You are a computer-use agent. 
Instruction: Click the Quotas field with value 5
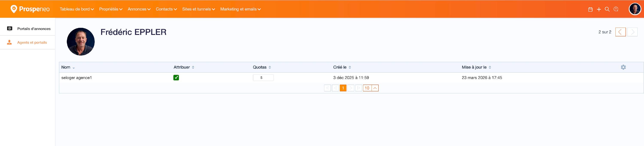point(263,78)
